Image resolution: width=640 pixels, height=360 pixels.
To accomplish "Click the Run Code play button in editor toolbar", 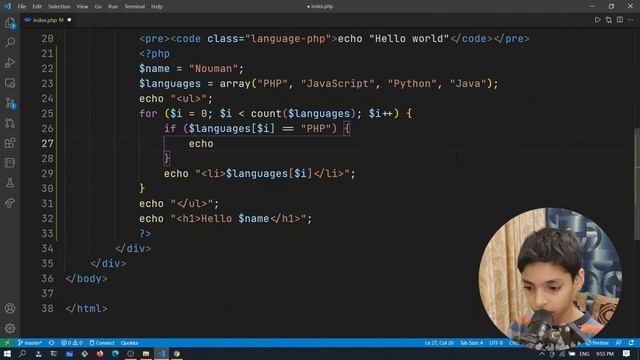I will coord(598,20).
